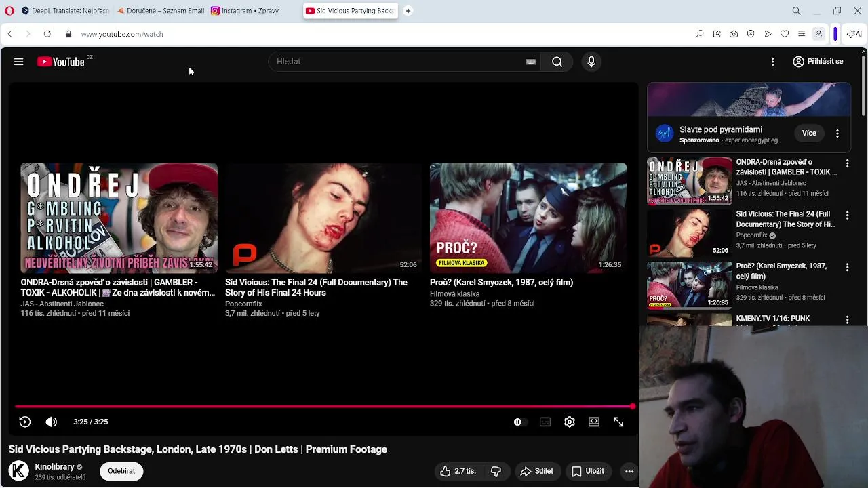This screenshot has width=868, height=488.
Task: Open the YouTube hamburger guide menu
Action: coord(18,62)
